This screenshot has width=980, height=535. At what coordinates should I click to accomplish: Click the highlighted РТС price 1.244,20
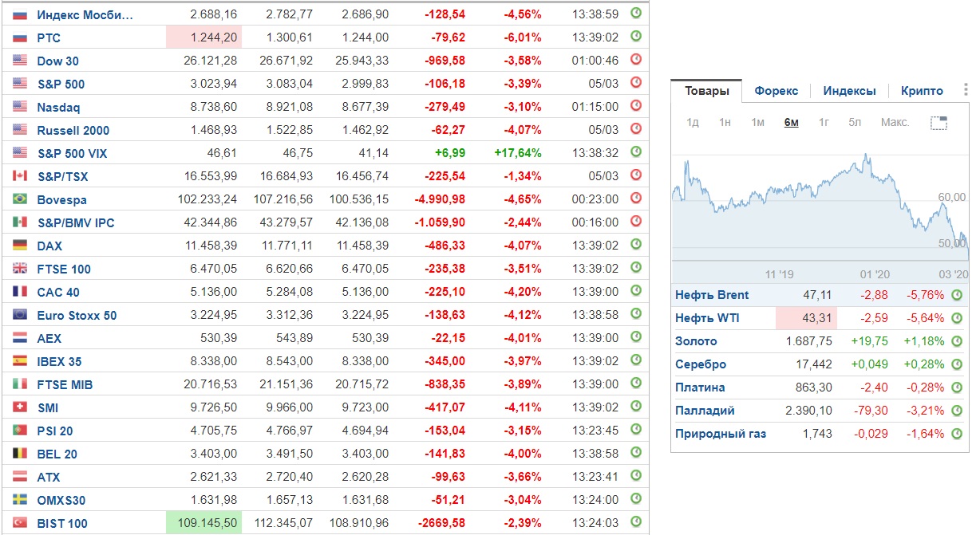pos(204,37)
